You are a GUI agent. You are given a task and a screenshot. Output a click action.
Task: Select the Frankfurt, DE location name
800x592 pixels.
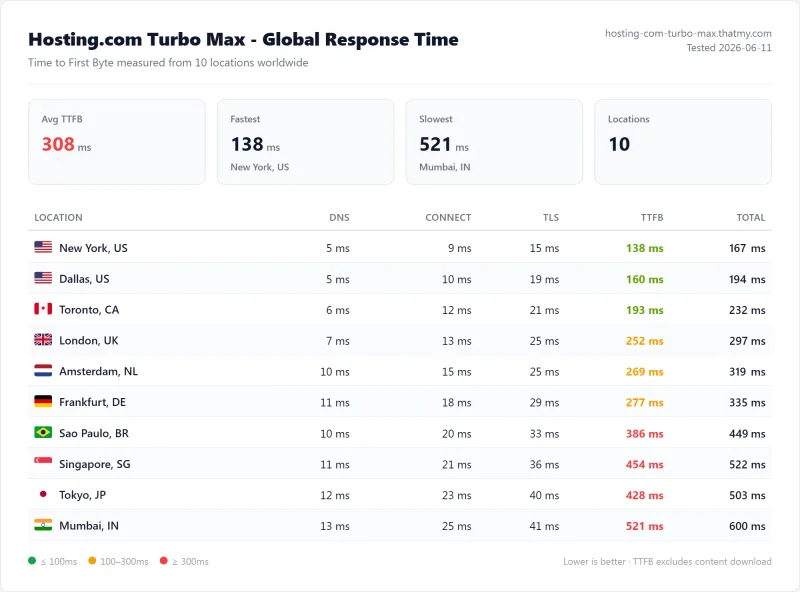tap(92, 402)
